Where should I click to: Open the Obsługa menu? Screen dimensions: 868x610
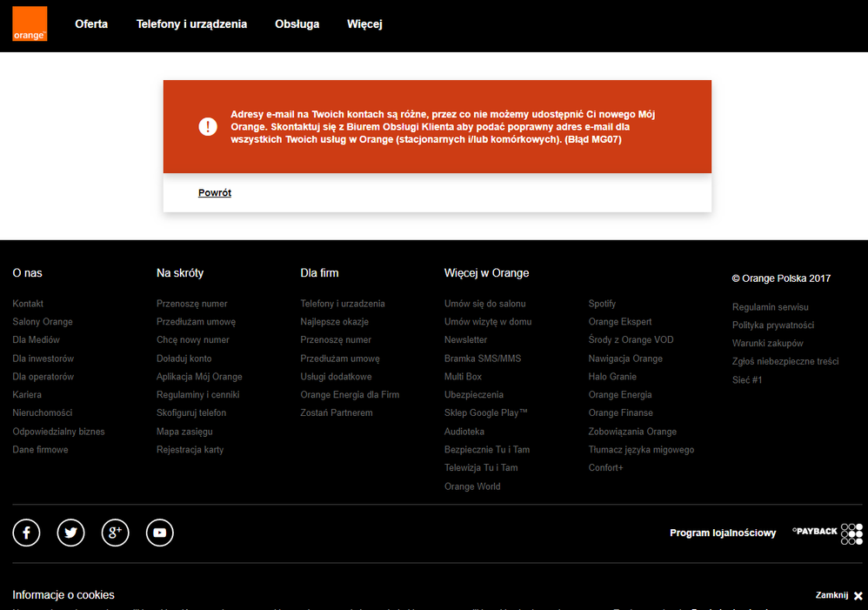(x=297, y=24)
